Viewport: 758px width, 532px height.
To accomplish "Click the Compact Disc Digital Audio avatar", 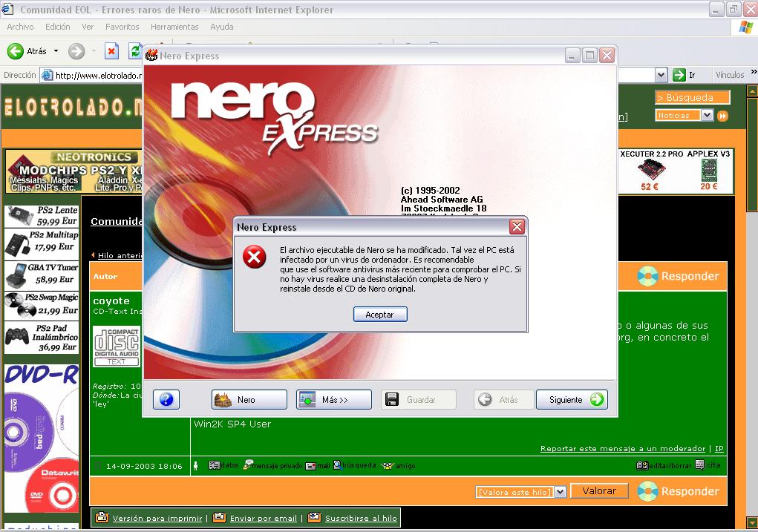I will [x=117, y=347].
